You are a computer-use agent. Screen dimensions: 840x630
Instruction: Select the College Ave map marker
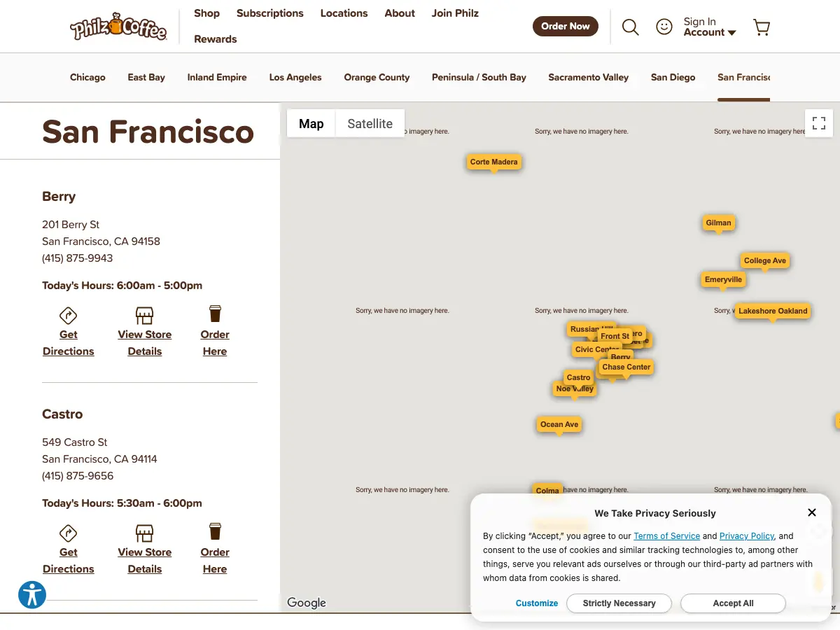[x=765, y=260]
